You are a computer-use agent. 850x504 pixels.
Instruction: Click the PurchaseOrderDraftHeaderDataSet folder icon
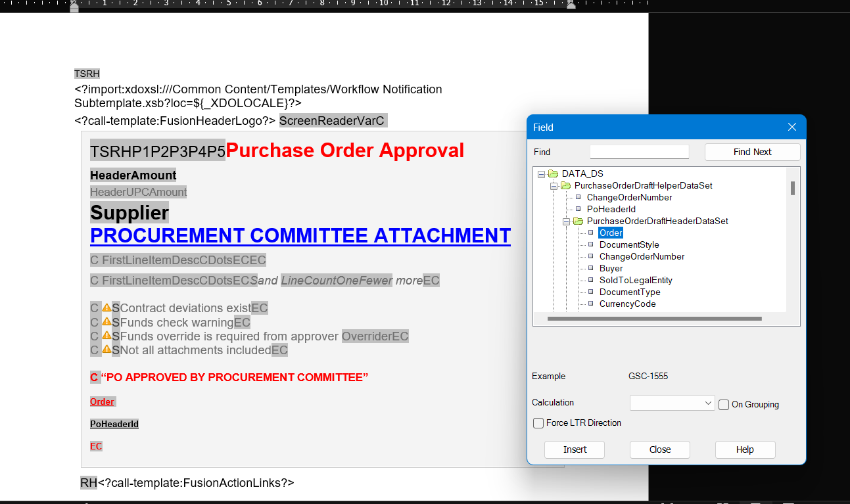579,221
